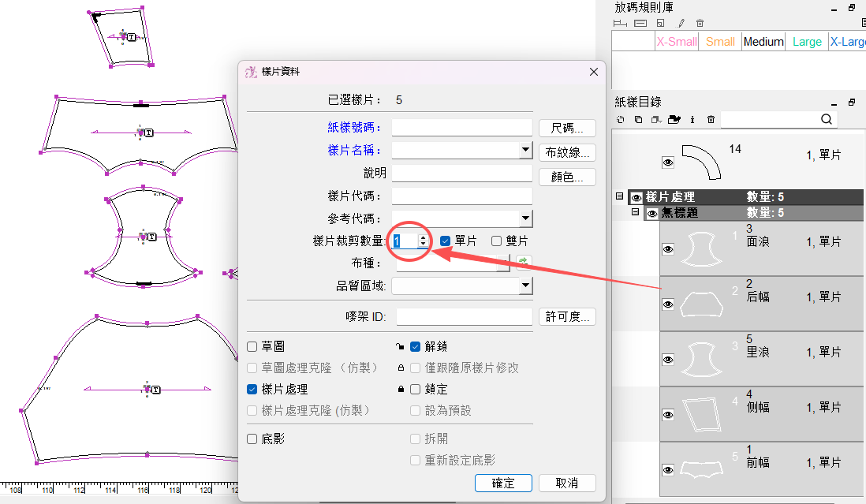The width and height of the screenshot is (866, 504).
Task: Click the green arrow icon beside 布種
Action: (523, 261)
